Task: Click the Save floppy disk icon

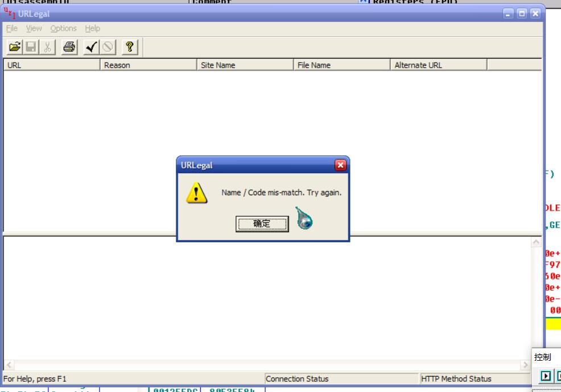Action: [x=28, y=47]
